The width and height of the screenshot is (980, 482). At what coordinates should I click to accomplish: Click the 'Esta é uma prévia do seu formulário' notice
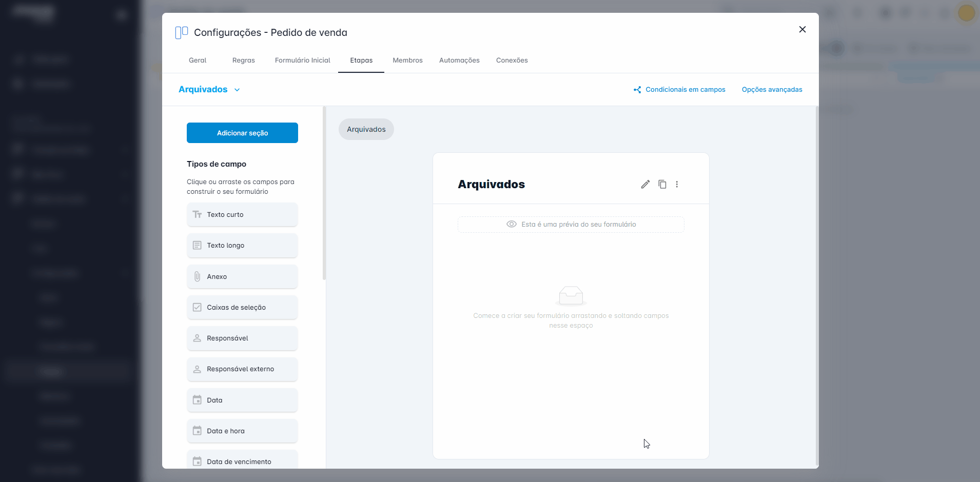point(571,225)
